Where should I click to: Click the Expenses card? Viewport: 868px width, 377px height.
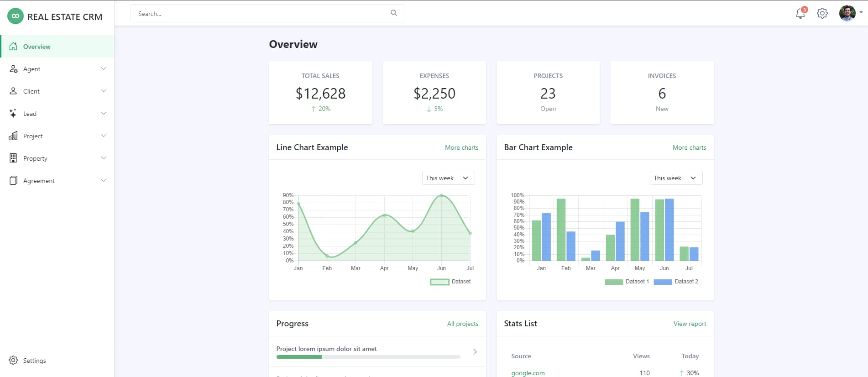pos(434,93)
